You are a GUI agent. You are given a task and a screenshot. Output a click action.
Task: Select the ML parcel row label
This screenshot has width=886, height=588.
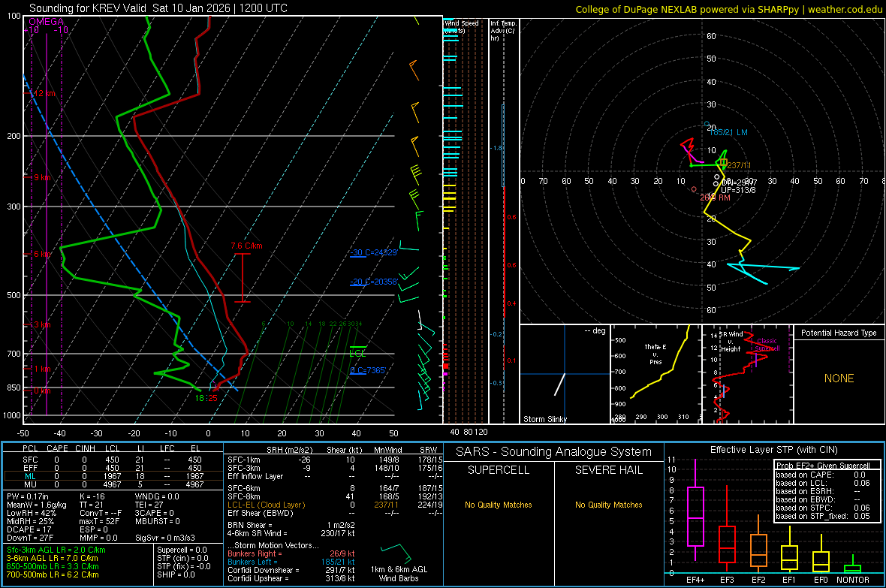coord(30,476)
